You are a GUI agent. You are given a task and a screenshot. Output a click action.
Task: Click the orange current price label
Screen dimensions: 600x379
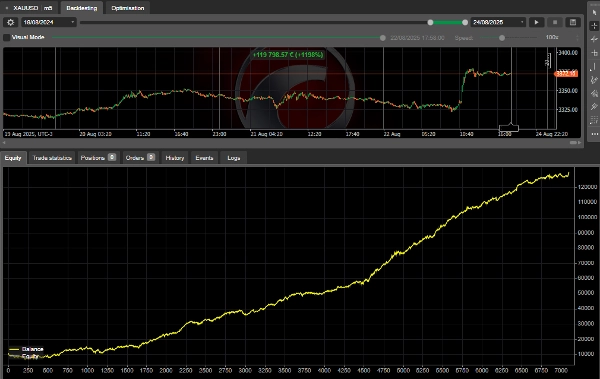coord(566,74)
